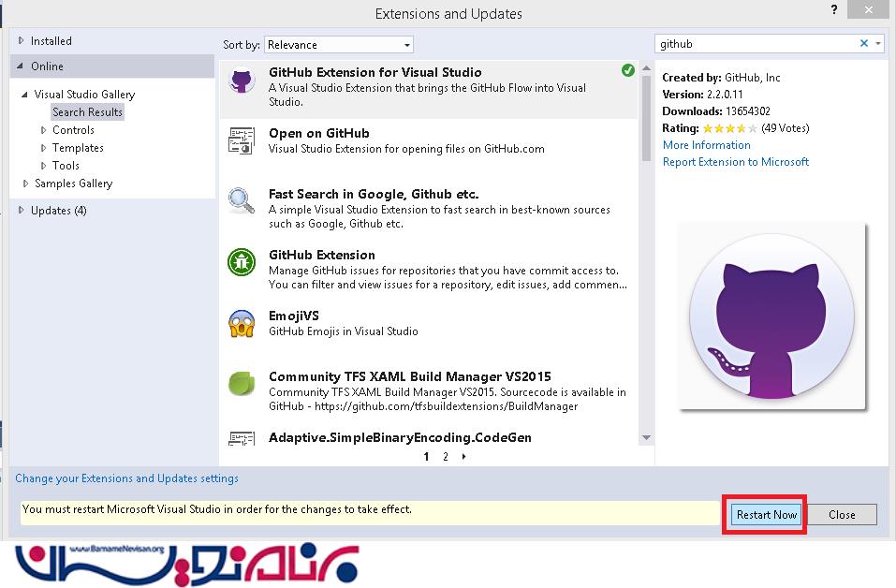Open the Sort by Relevance dropdown
Viewport: 896px width, 588px height.
click(338, 45)
